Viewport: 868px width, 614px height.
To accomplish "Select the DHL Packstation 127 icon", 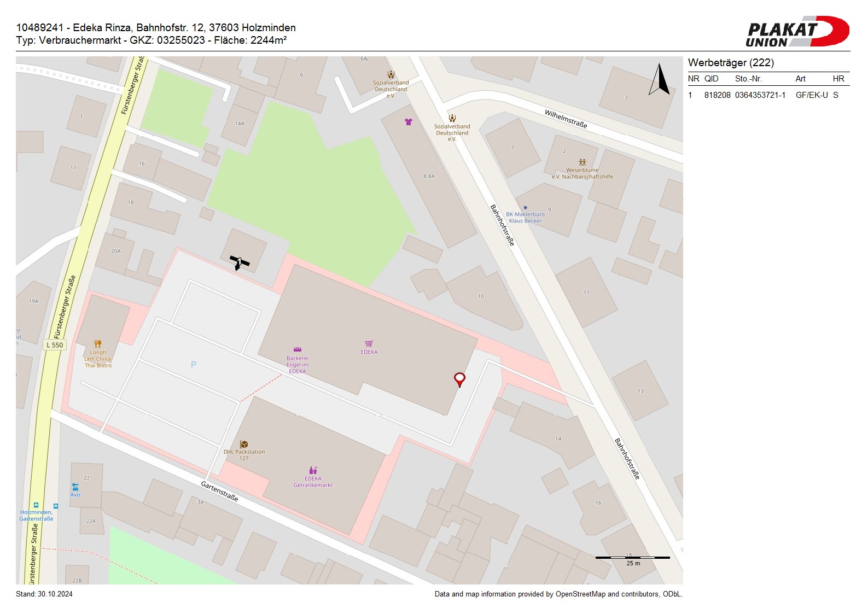I will [x=244, y=445].
